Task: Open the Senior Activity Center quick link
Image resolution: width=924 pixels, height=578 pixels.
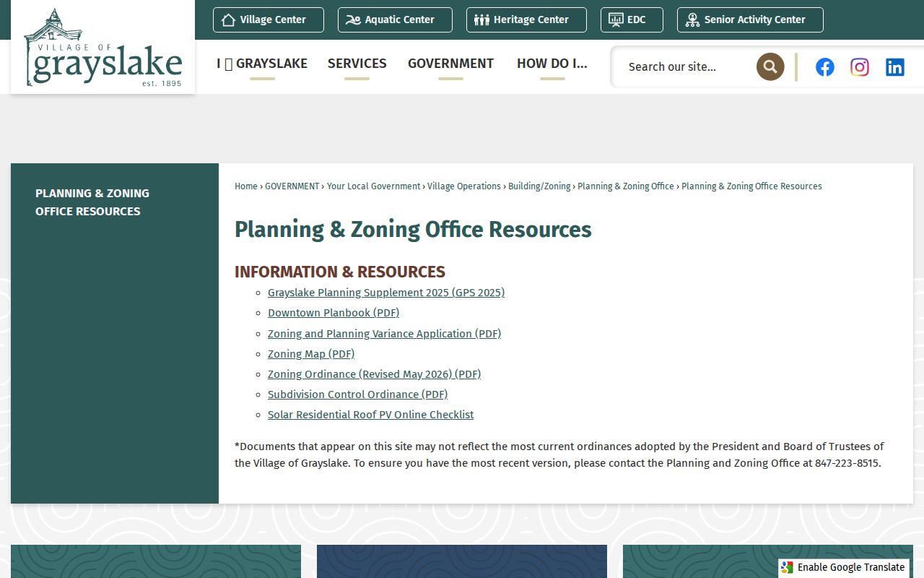Action: (750, 20)
